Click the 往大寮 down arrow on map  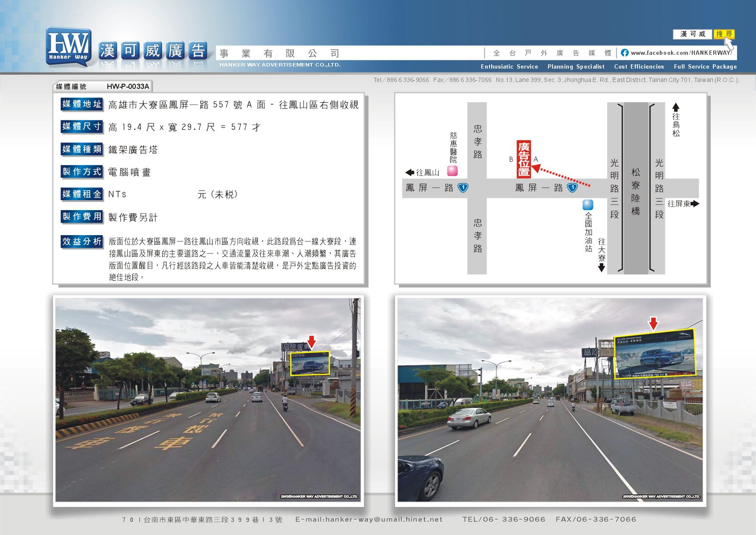(x=602, y=268)
